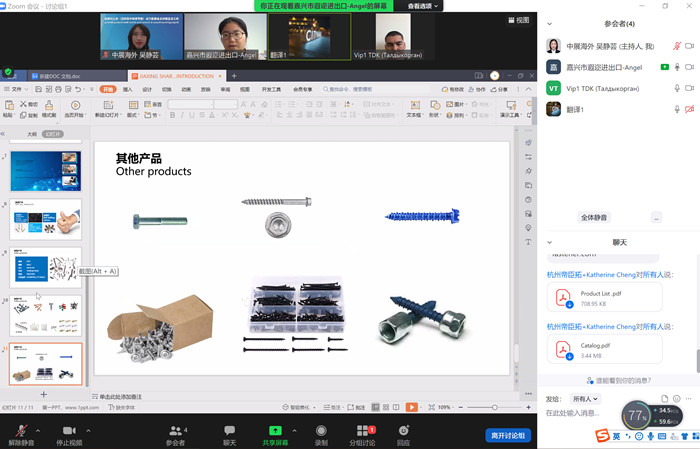The image size is (700, 449).
Task: Select the 开始 Home ribbon tab in WPS
Action: (108, 89)
